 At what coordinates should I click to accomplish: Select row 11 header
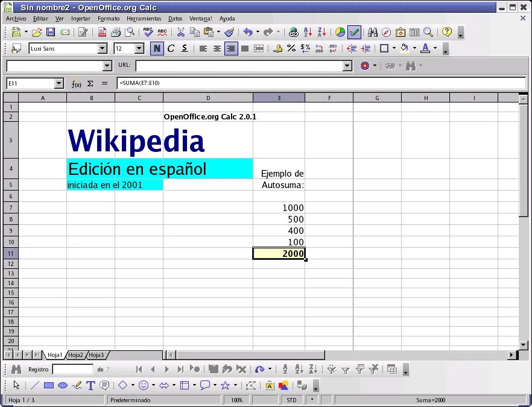[x=11, y=253]
